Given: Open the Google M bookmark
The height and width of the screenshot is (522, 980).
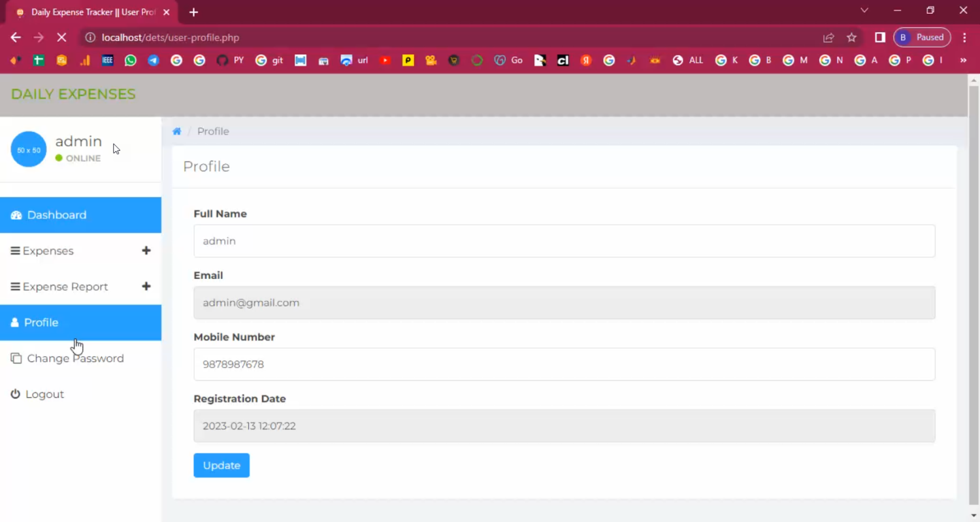Looking at the screenshot, I should (x=795, y=60).
